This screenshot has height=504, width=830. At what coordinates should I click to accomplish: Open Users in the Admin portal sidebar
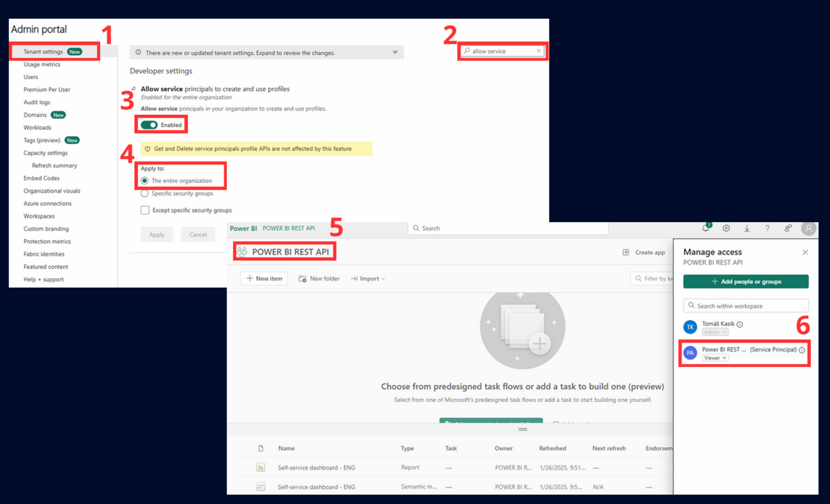(31, 77)
